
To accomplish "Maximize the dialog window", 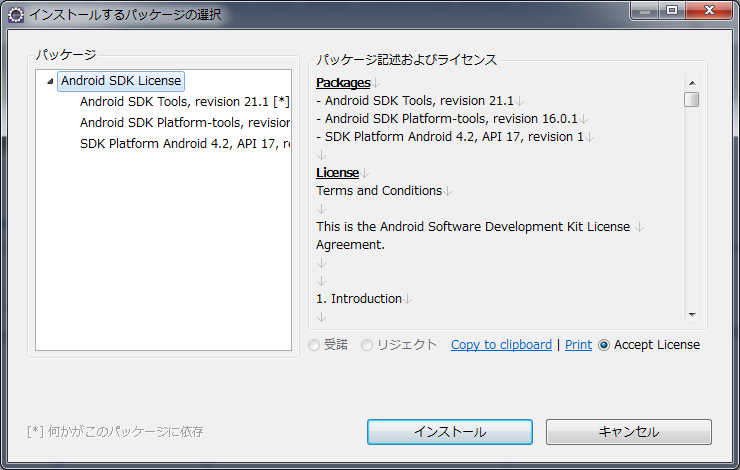I will [x=672, y=10].
